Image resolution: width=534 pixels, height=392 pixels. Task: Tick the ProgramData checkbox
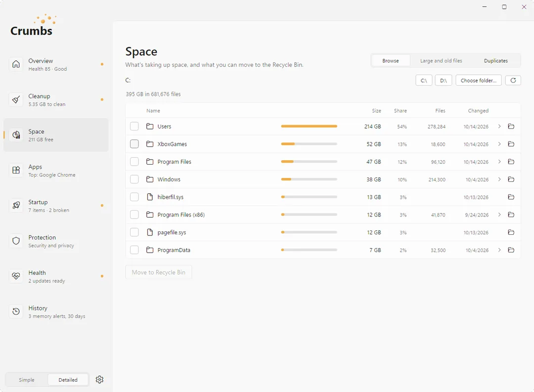[134, 250]
